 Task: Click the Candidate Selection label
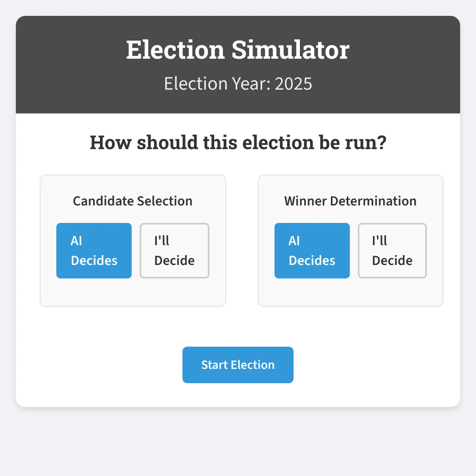coord(132,201)
